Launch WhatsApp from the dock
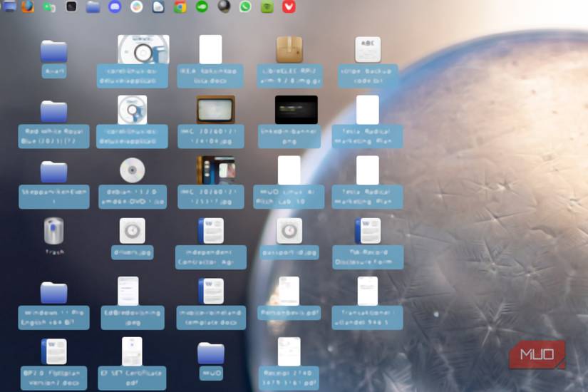588x392 pixels. (x=245, y=6)
